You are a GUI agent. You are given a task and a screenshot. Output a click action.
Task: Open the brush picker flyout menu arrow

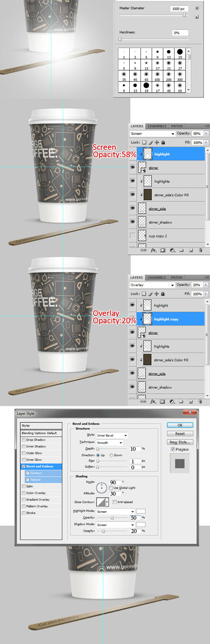click(x=197, y=8)
